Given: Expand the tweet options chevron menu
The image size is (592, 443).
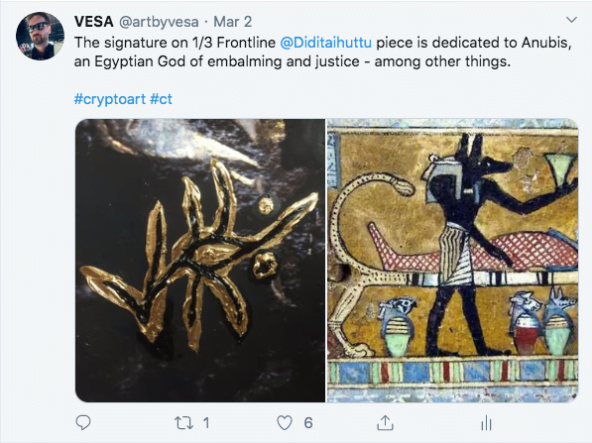Looking at the screenshot, I should coord(572,20).
